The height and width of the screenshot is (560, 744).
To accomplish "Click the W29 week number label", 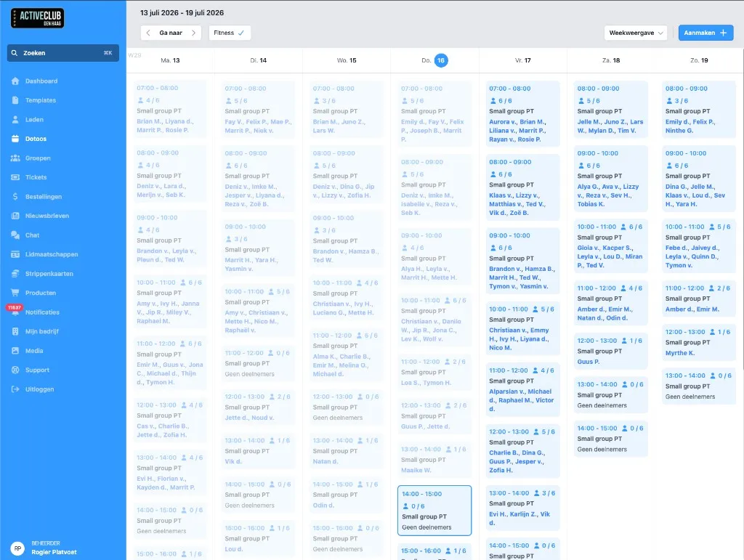I will [x=134, y=55].
